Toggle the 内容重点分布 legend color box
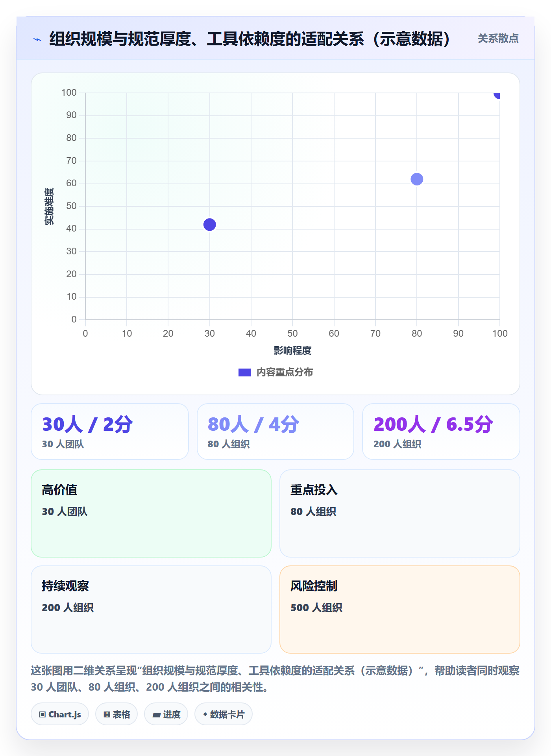 [245, 372]
